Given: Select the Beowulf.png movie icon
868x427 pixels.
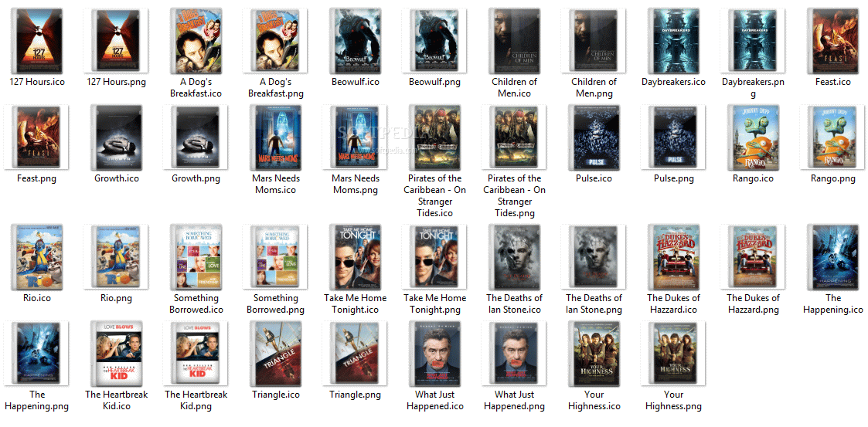Looking at the screenshot, I should 434,40.
